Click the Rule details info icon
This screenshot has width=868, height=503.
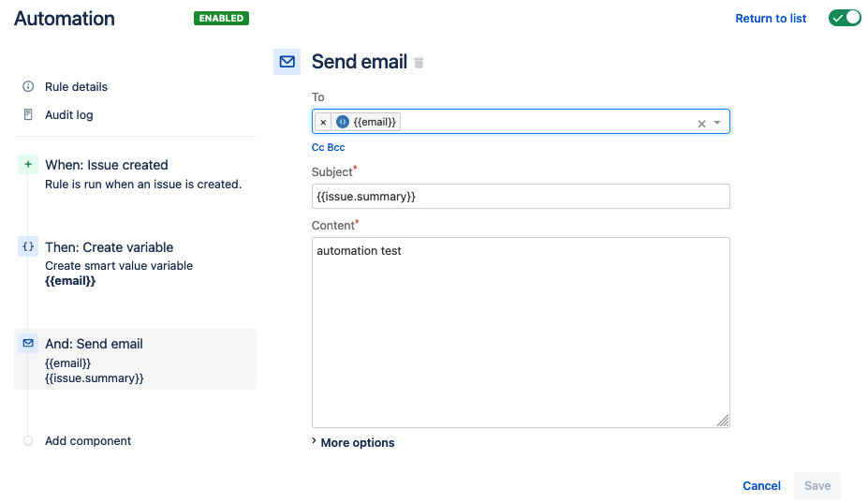pyautogui.click(x=28, y=86)
